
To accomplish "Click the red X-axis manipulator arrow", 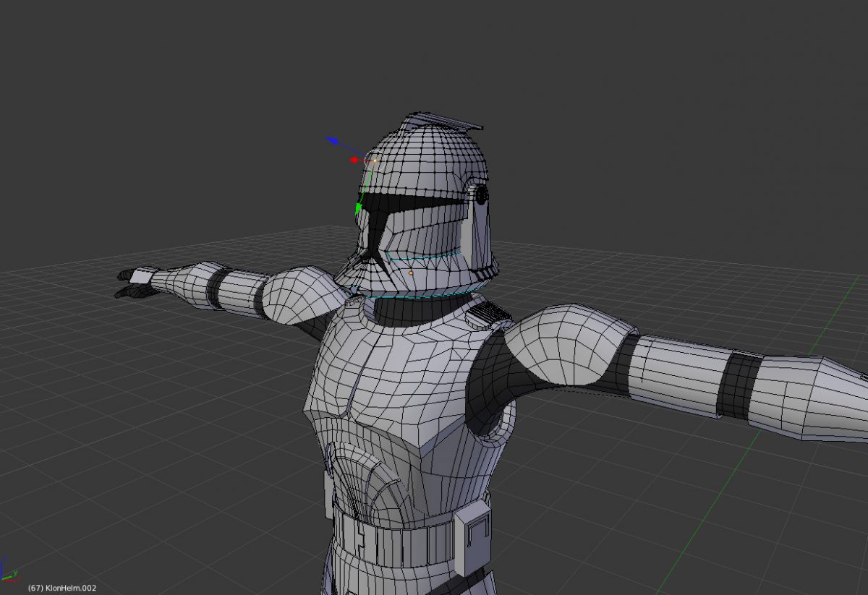I will (x=354, y=160).
